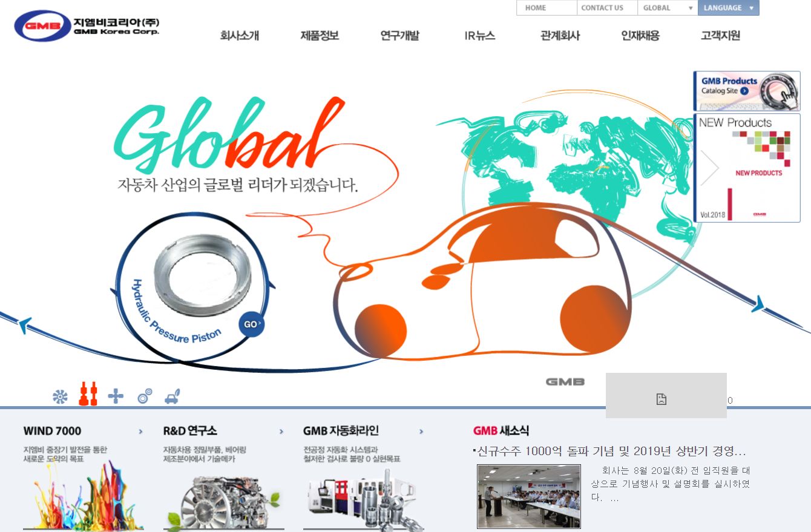811x532 pixels.
Task: Open the 관계회사 menu
Action: (560, 35)
